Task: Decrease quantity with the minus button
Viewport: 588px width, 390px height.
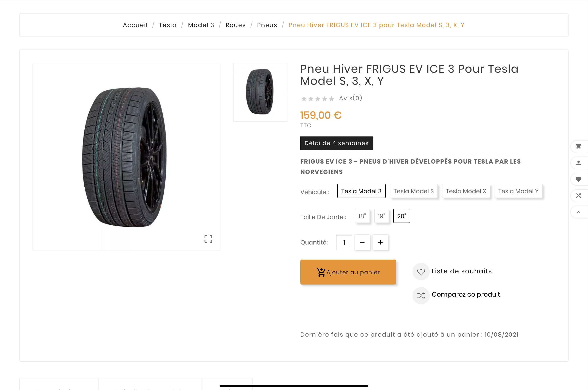Action: point(362,242)
